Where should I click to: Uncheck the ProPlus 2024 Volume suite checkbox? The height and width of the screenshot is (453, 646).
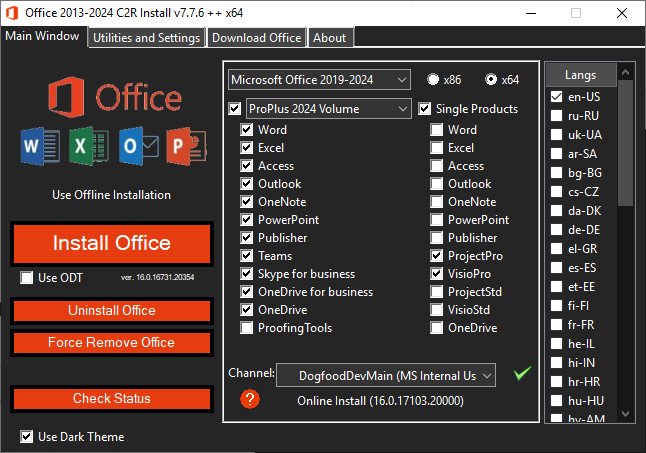[235, 109]
